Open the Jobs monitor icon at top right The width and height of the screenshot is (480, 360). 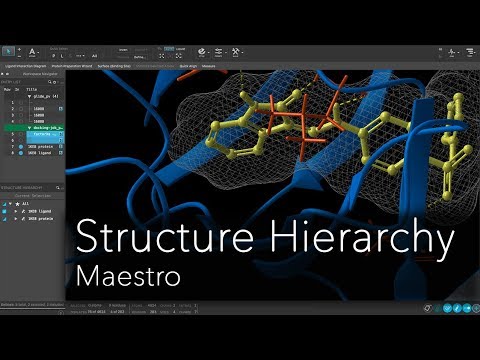click(x=452, y=52)
